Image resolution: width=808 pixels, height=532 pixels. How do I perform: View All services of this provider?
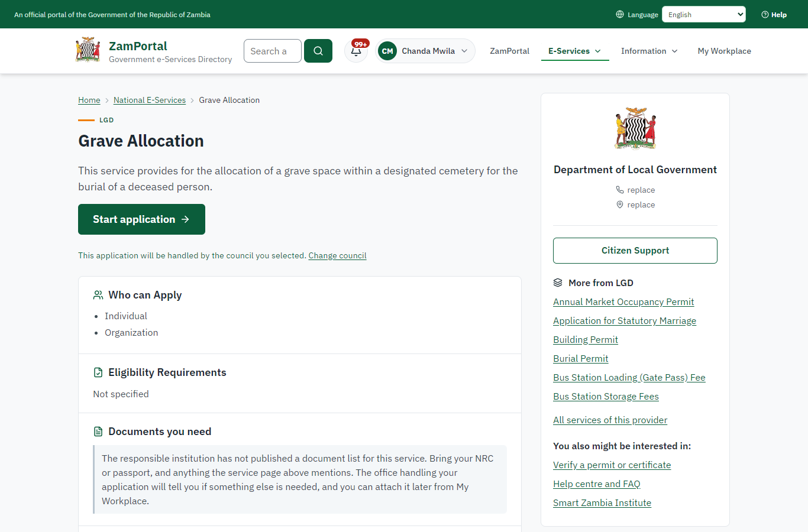pyautogui.click(x=610, y=420)
